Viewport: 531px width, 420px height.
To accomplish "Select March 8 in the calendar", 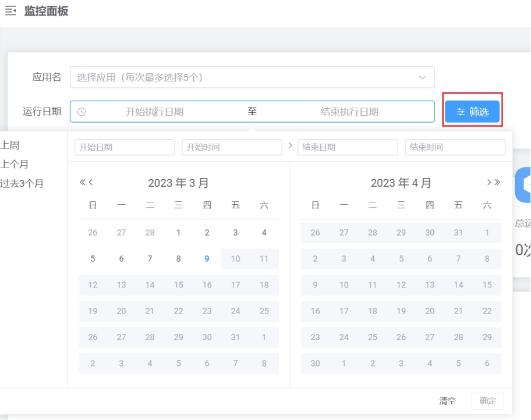I will coord(179,259).
